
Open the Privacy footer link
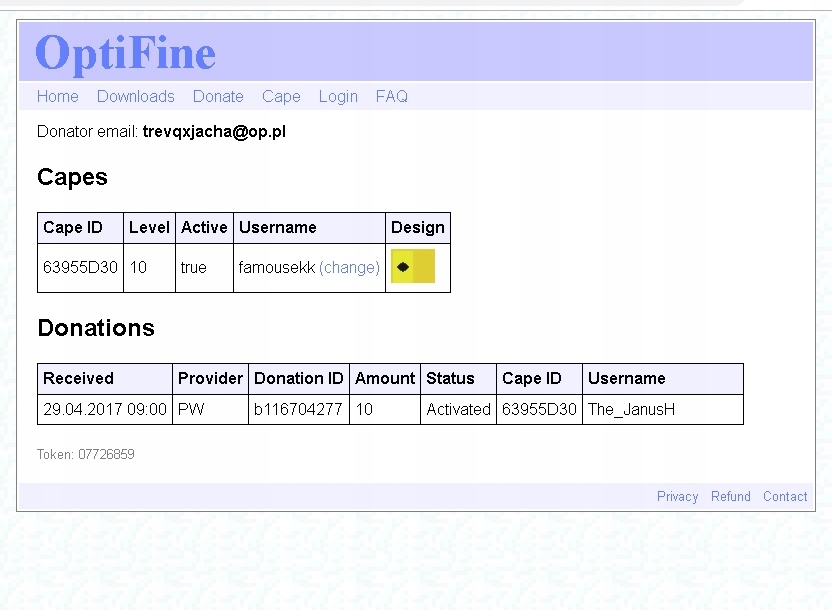[678, 496]
